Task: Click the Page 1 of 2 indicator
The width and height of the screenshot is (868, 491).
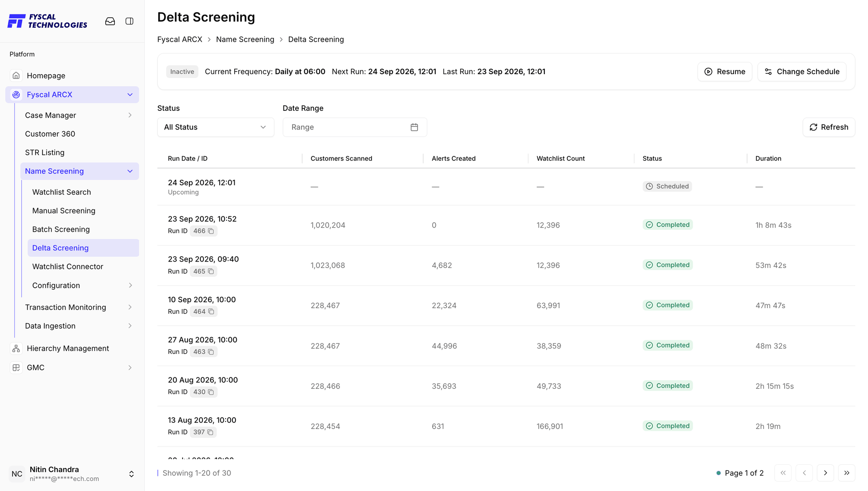Action: pyautogui.click(x=744, y=473)
